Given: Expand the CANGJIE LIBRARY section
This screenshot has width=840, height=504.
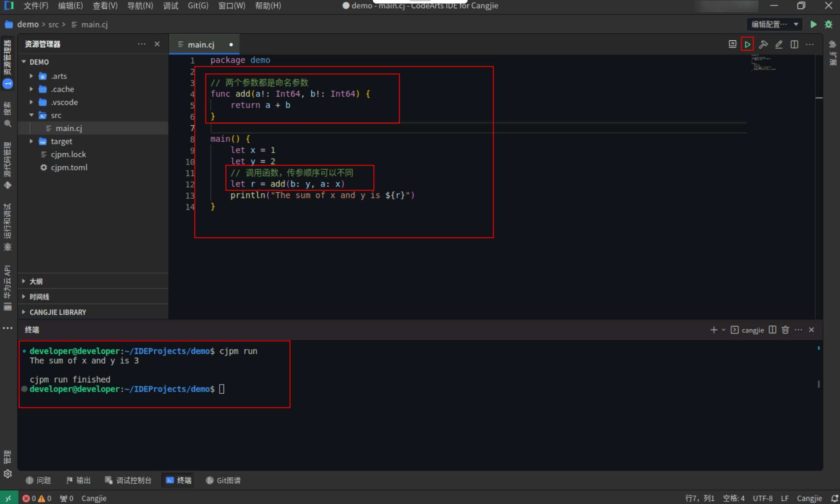Looking at the screenshot, I should [93, 312].
